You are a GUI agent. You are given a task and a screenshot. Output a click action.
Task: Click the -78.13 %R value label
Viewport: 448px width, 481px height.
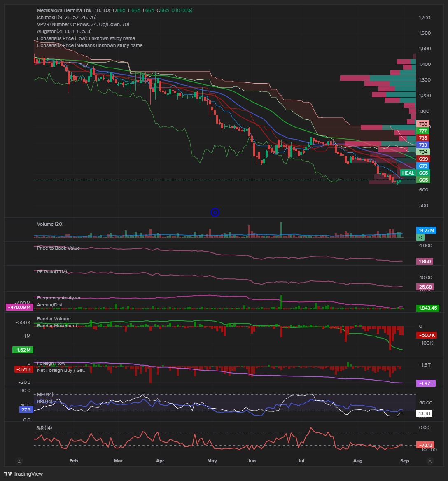(425, 445)
